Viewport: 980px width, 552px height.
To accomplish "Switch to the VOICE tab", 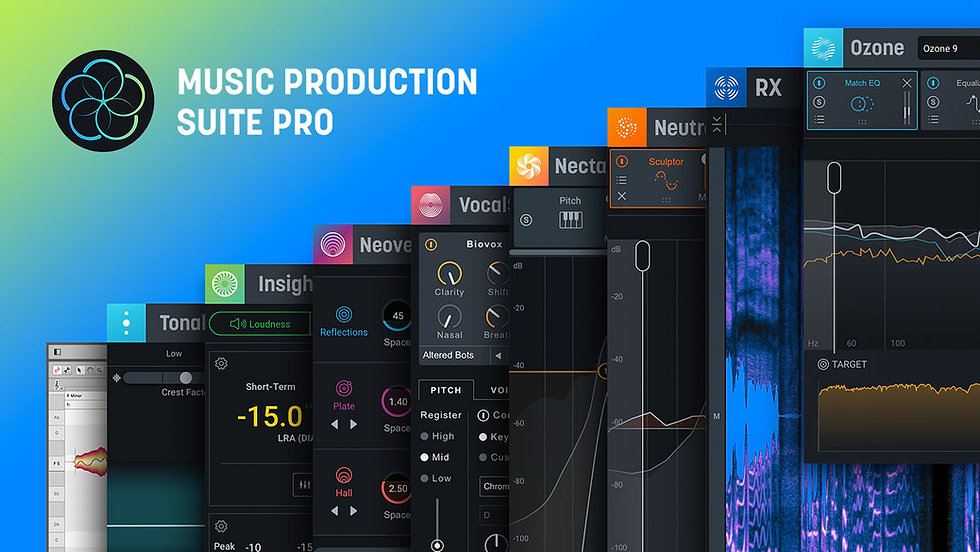I will coord(497,390).
